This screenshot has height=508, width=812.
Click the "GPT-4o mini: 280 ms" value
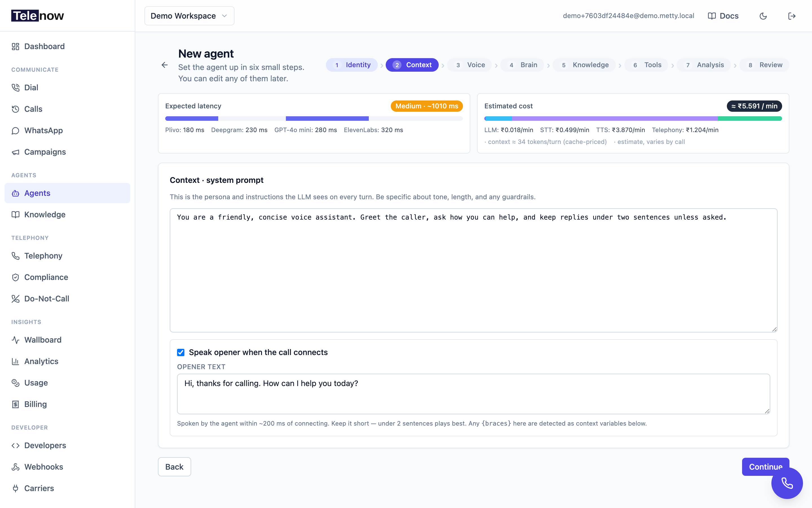pyautogui.click(x=306, y=130)
